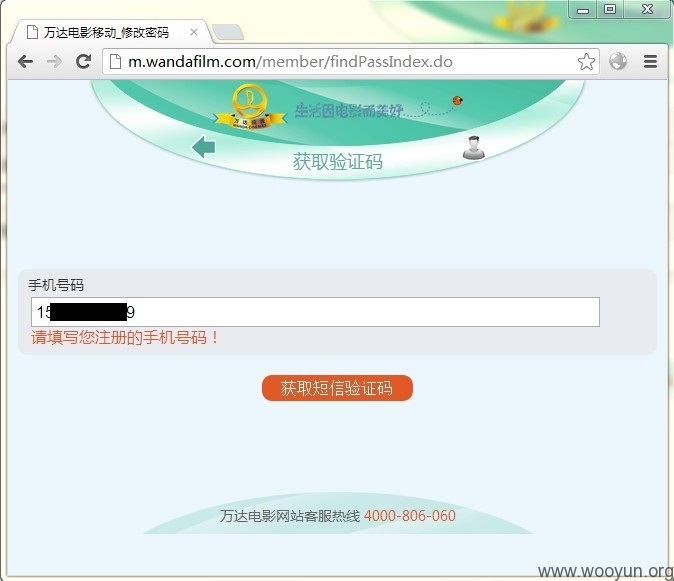Close the 万达电影移动 tab
This screenshot has height=581, width=674.
(194, 32)
